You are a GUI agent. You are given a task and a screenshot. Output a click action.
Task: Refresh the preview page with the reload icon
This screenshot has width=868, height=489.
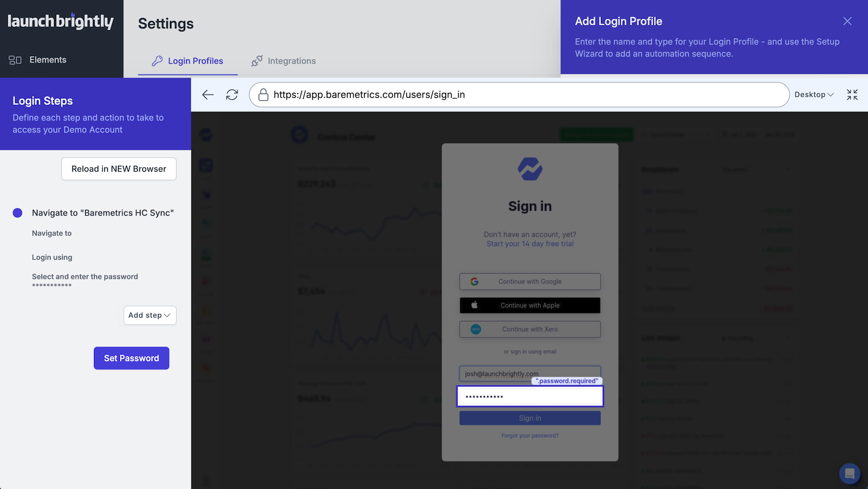232,95
